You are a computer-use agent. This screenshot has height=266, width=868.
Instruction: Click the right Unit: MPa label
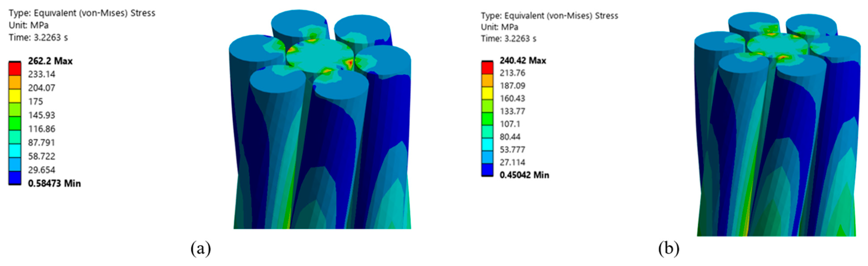(x=499, y=27)
